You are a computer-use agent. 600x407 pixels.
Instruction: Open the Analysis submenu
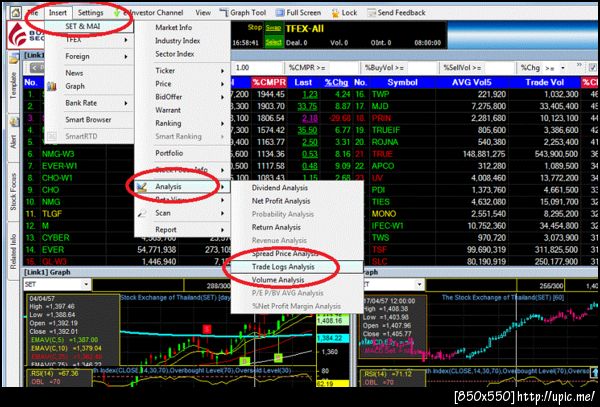182,187
